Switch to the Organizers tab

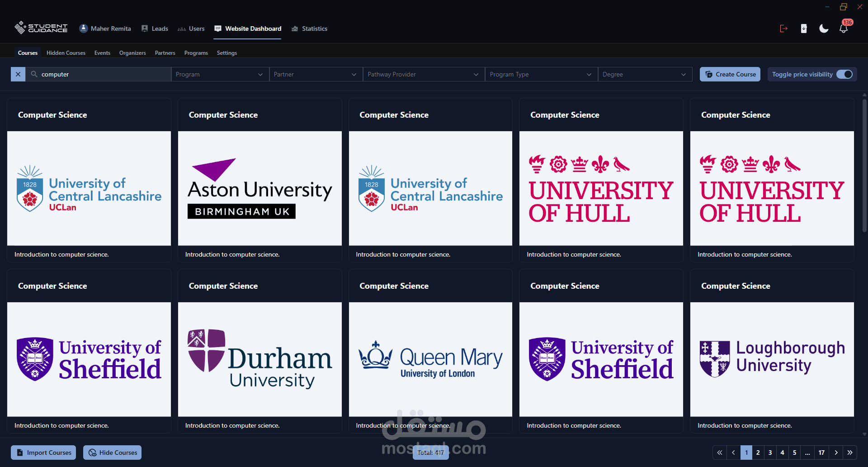click(132, 53)
